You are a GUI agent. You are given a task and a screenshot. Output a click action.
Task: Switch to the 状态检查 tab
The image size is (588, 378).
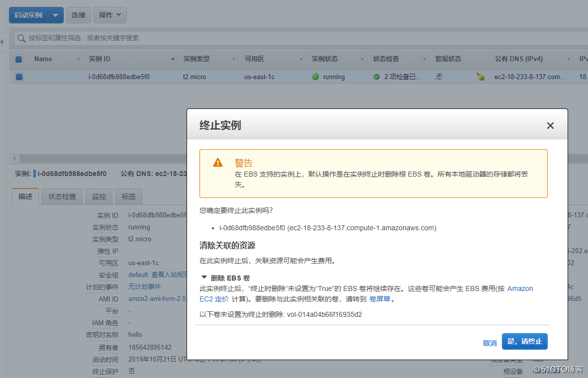(62, 196)
